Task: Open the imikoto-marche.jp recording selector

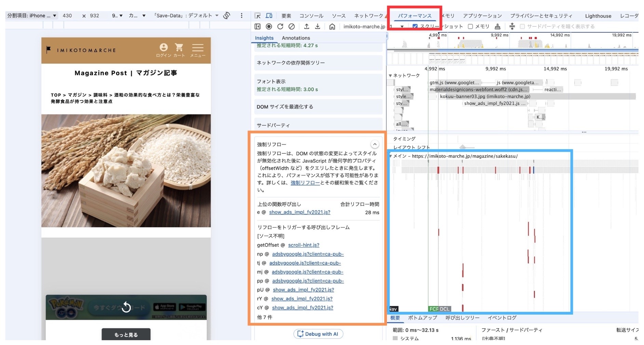Action: pyautogui.click(x=374, y=26)
